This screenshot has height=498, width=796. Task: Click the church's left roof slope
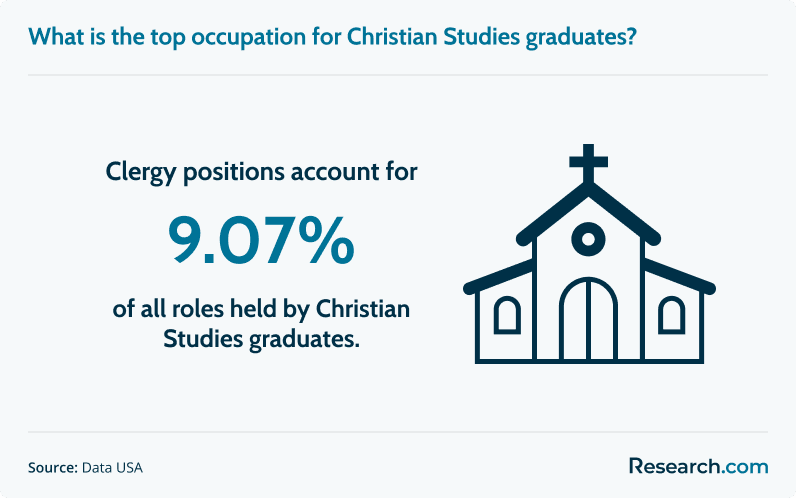pos(551,214)
